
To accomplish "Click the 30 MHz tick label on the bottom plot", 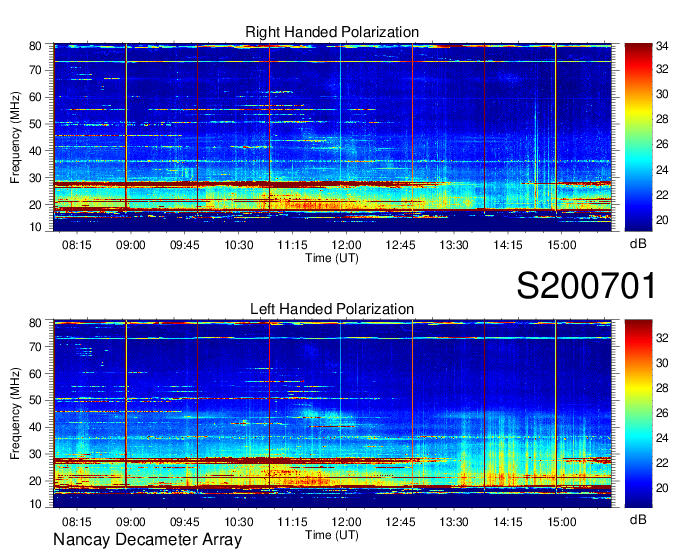I will pos(35,454).
